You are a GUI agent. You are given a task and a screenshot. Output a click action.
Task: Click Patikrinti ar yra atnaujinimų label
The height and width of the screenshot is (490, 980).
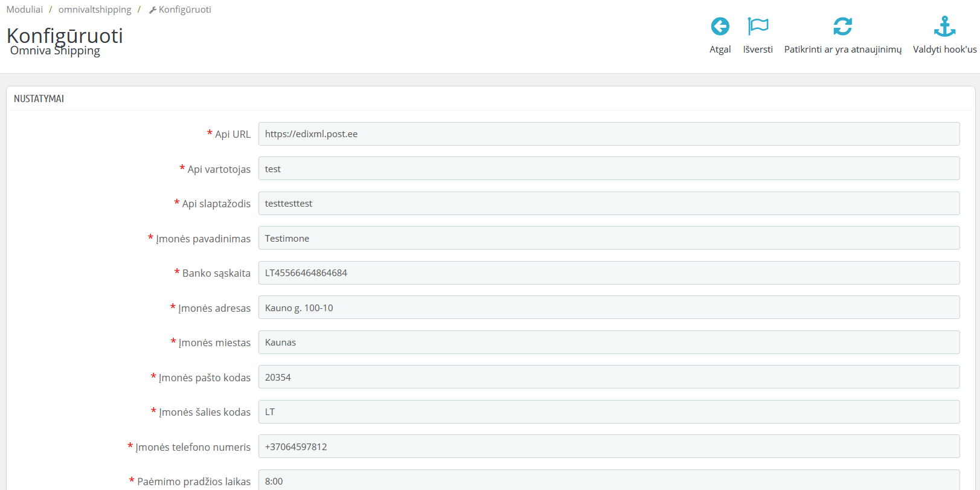point(843,50)
